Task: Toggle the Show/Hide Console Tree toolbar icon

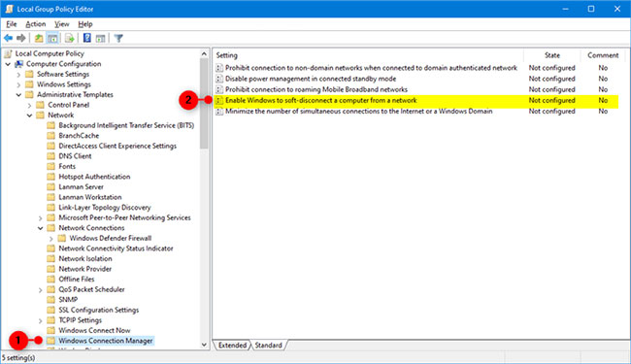Action: point(52,38)
